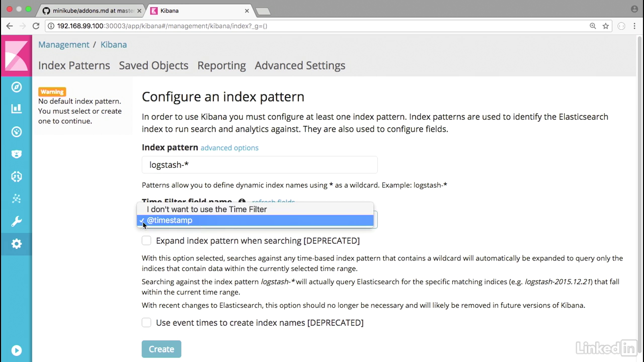The width and height of the screenshot is (644, 362).
Task: Toggle Expand index pattern when searching checkbox
Action: click(x=146, y=240)
